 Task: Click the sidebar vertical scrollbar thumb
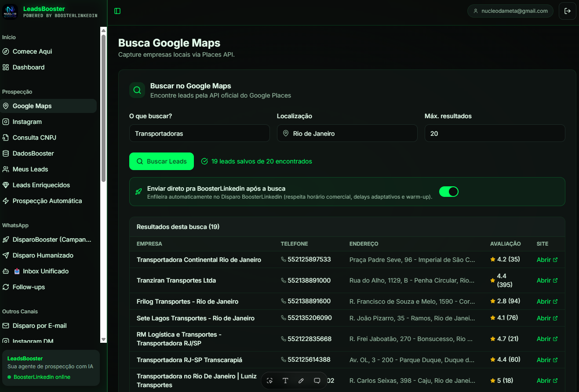pos(104,108)
